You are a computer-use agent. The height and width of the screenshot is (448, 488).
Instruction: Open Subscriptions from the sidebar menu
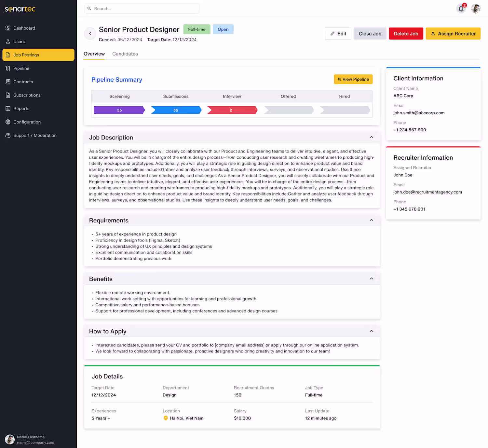pos(38,95)
